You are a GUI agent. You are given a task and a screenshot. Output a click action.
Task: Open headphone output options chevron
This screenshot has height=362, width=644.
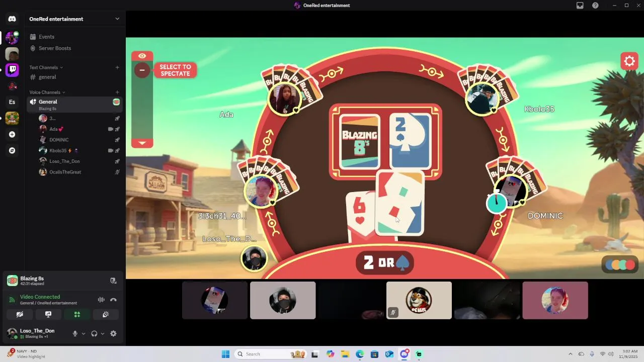pyautogui.click(x=103, y=333)
